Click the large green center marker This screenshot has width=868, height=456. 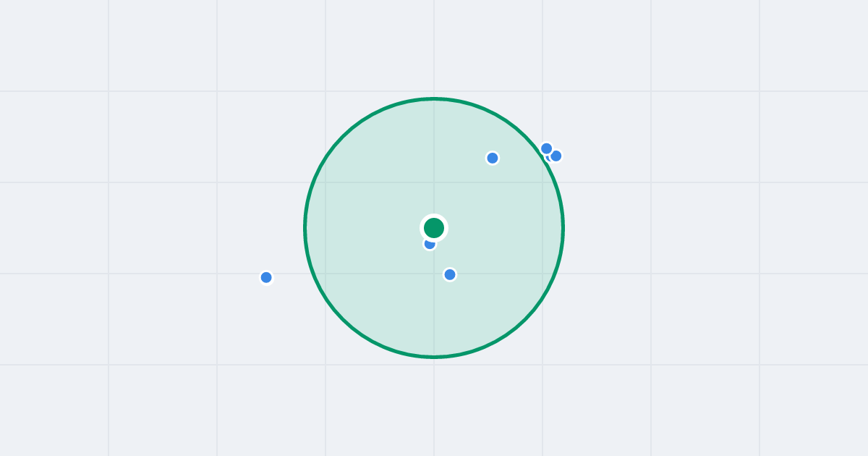434,228
